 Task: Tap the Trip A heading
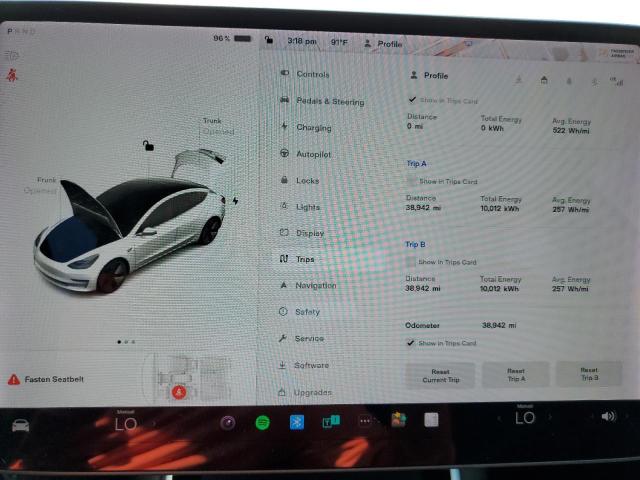click(x=416, y=164)
